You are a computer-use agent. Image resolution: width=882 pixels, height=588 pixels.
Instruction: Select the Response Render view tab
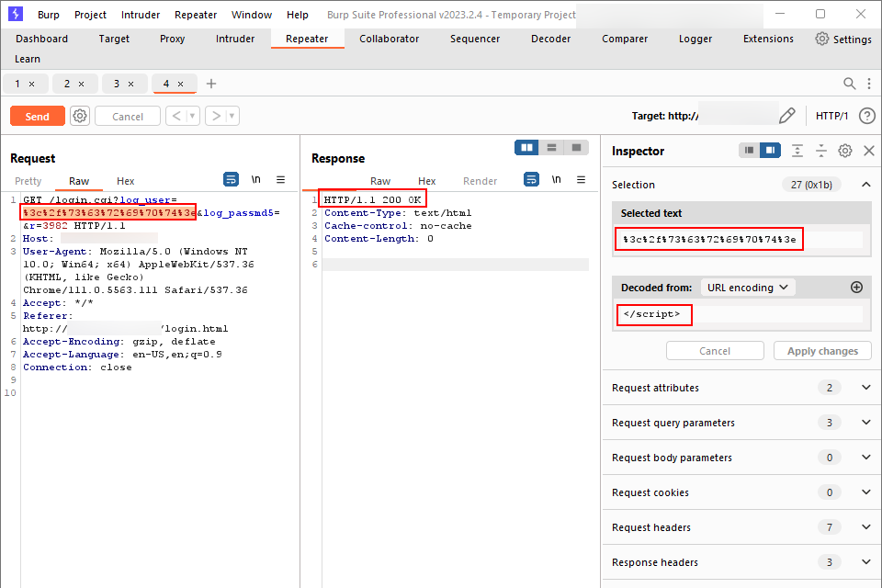coord(480,181)
